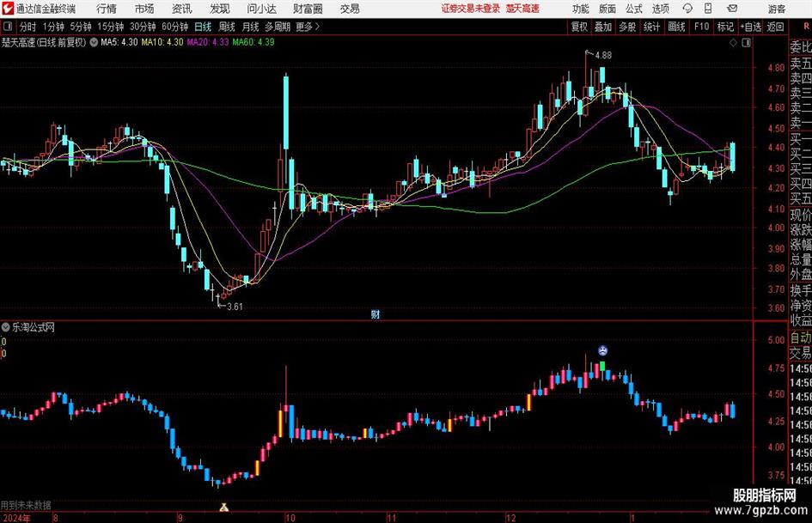Click the MA60: 4.39 label

click(x=253, y=42)
